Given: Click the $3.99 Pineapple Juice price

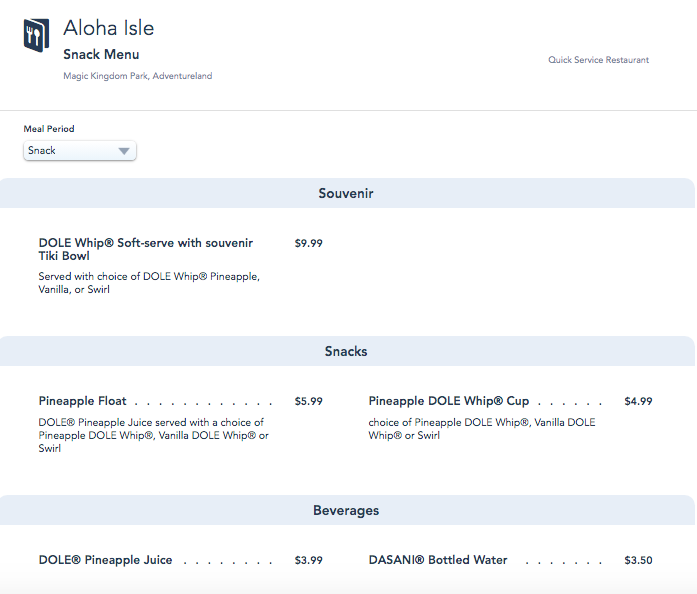Looking at the screenshot, I should (309, 560).
